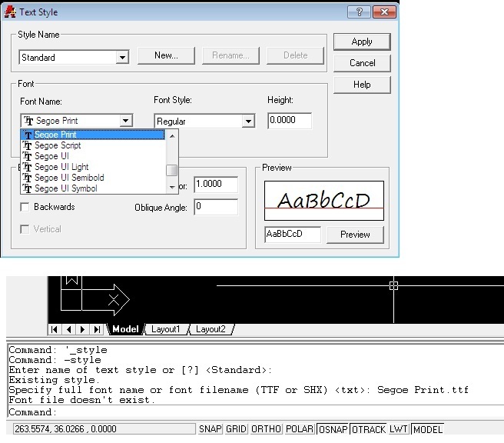
Task: Open the Font Style dropdown
Action: click(x=248, y=122)
